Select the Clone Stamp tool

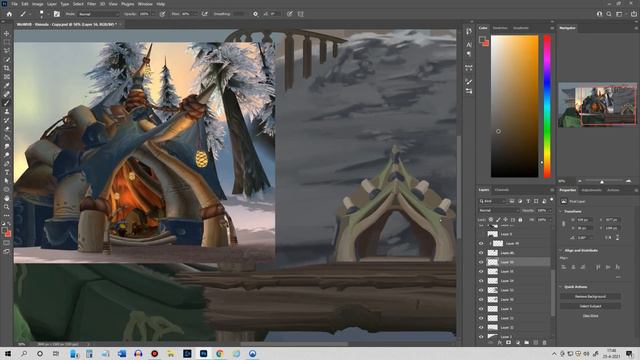coord(7,111)
